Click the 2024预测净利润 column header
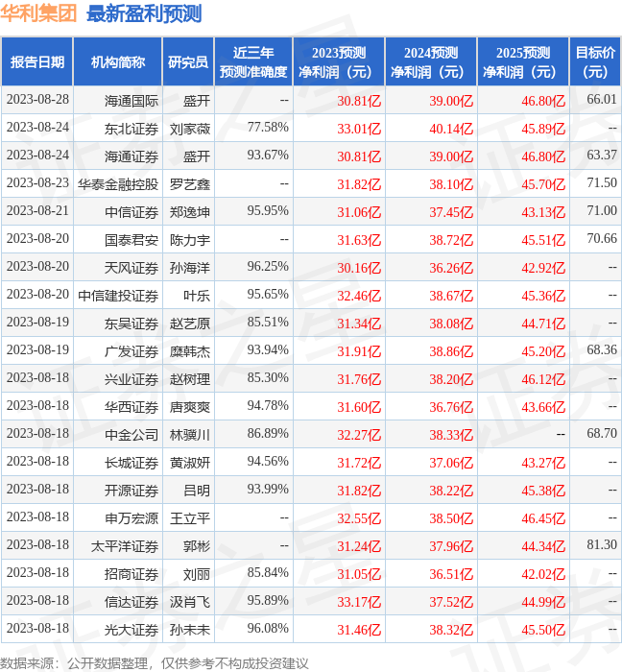Viewport: 622px width, 672px height. pyautogui.click(x=431, y=62)
